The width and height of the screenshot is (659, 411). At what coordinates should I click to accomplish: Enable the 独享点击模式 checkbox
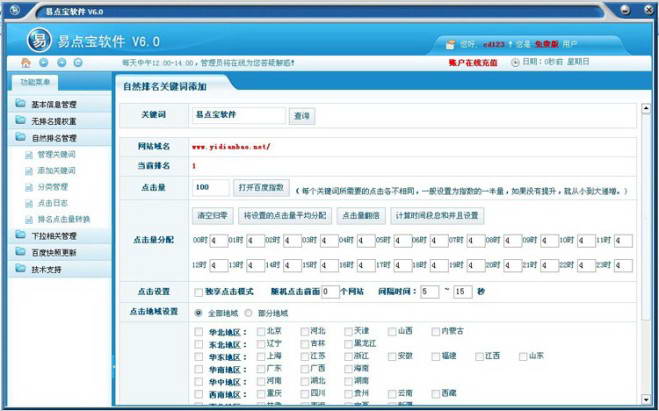(x=198, y=292)
